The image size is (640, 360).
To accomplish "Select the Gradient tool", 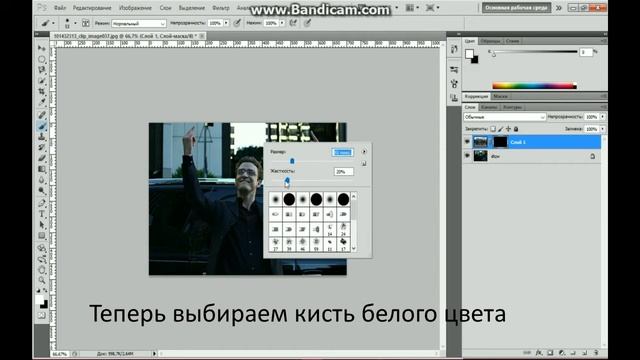I will point(42,169).
